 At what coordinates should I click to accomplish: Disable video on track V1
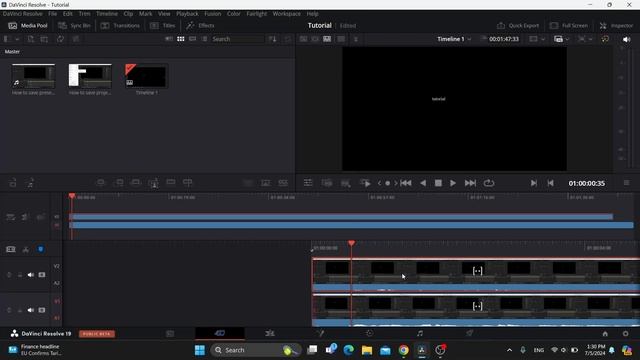42,310
